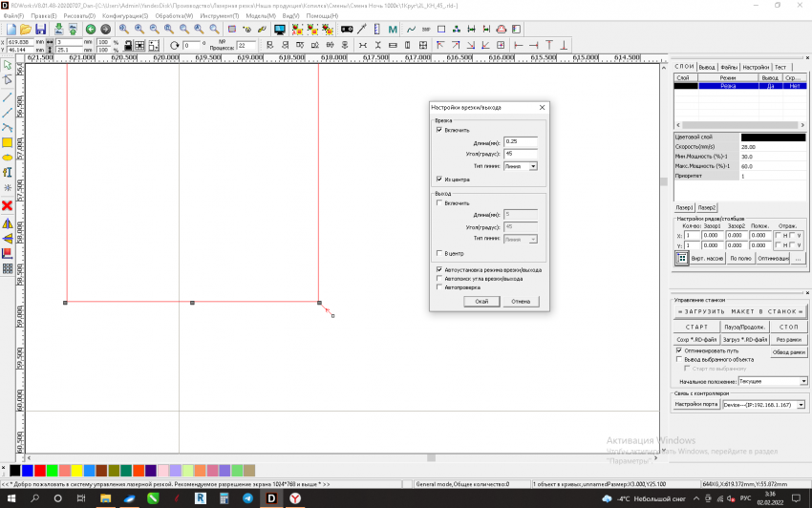Click the array grid icon in rows/columns panel

coord(681,258)
